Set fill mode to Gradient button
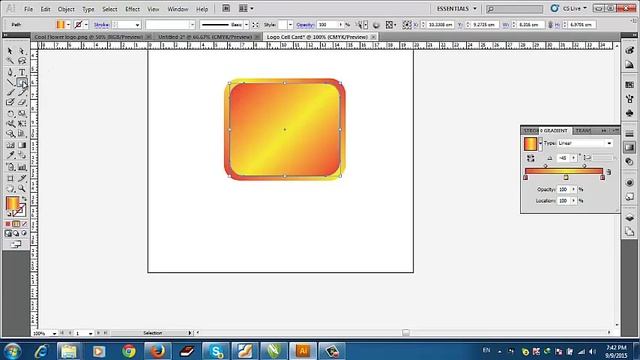Image resolution: width=640 pixels, height=360 pixels. (16, 224)
